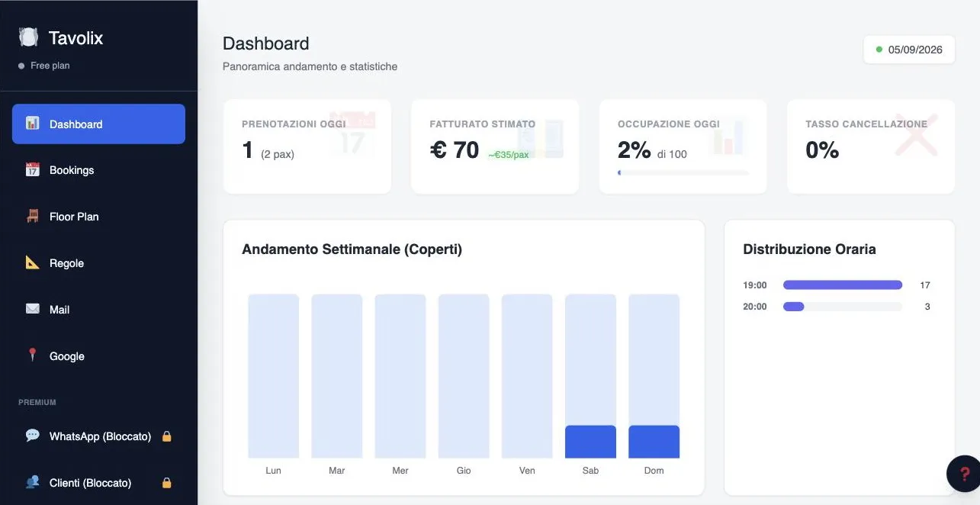Click the icon on Fatturato Stimato card

pos(541,137)
